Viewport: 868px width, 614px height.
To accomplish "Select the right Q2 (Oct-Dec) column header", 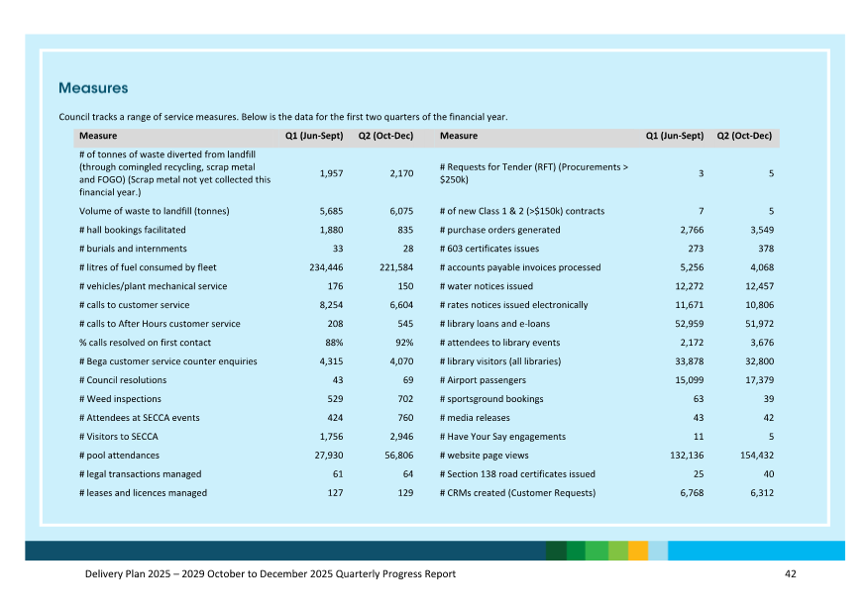I will pyautogui.click(x=743, y=137).
